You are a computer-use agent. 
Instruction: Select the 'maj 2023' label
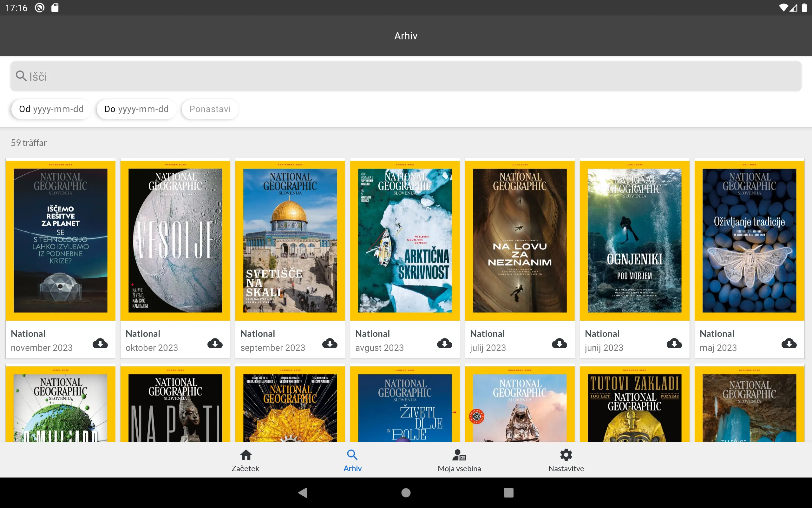tap(718, 348)
